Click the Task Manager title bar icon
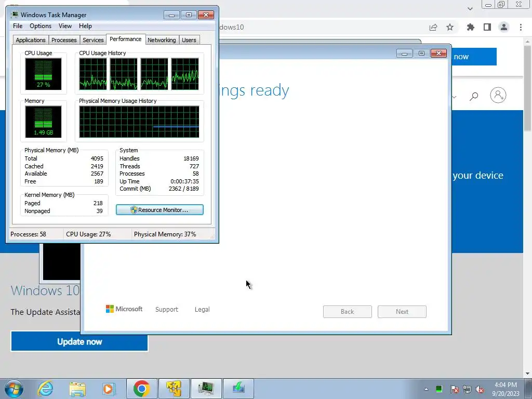 point(15,15)
